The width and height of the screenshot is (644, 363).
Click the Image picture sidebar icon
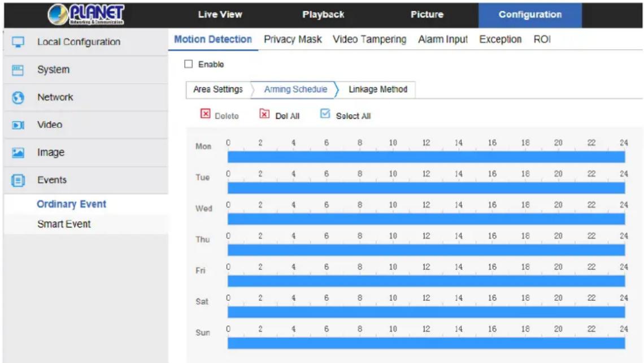pyautogui.click(x=18, y=153)
